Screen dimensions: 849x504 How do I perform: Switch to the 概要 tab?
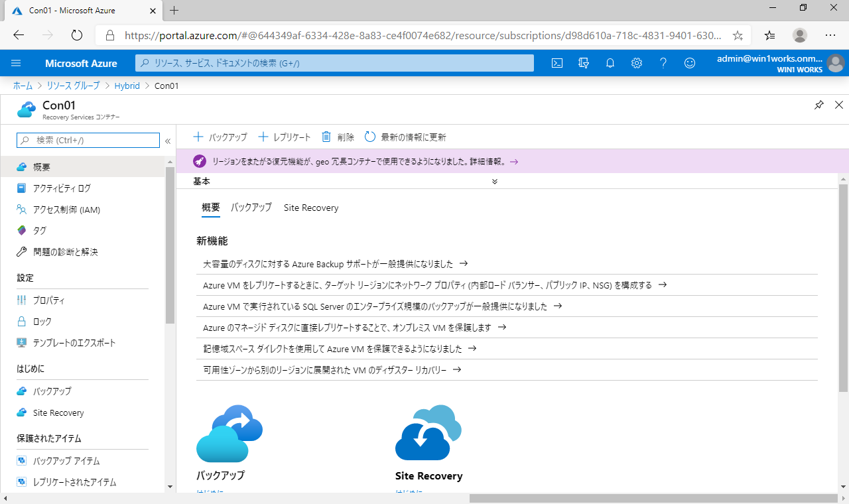pos(211,208)
